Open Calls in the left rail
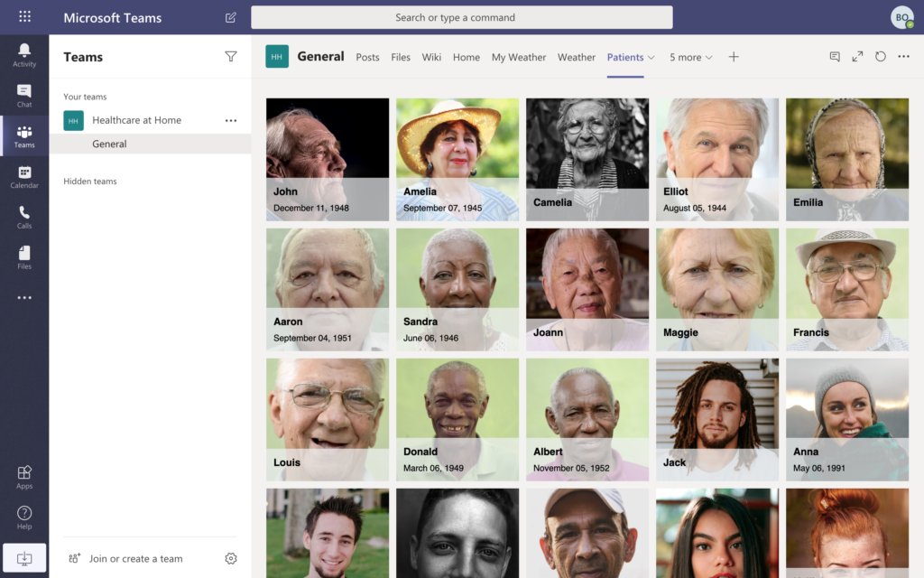The image size is (924, 578). pyautogui.click(x=24, y=217)
